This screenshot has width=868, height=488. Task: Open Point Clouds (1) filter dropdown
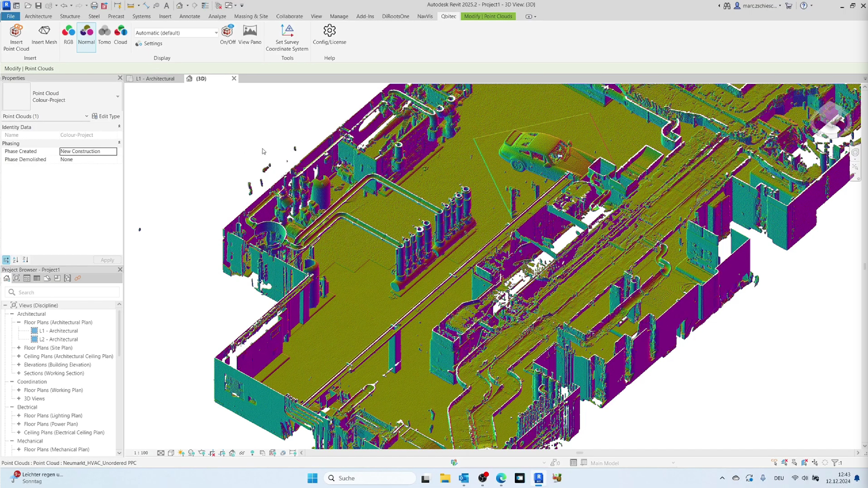point(45,116)
